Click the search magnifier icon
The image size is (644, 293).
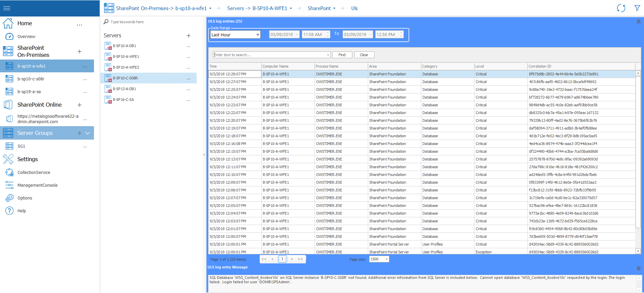(x=106, y=22)
